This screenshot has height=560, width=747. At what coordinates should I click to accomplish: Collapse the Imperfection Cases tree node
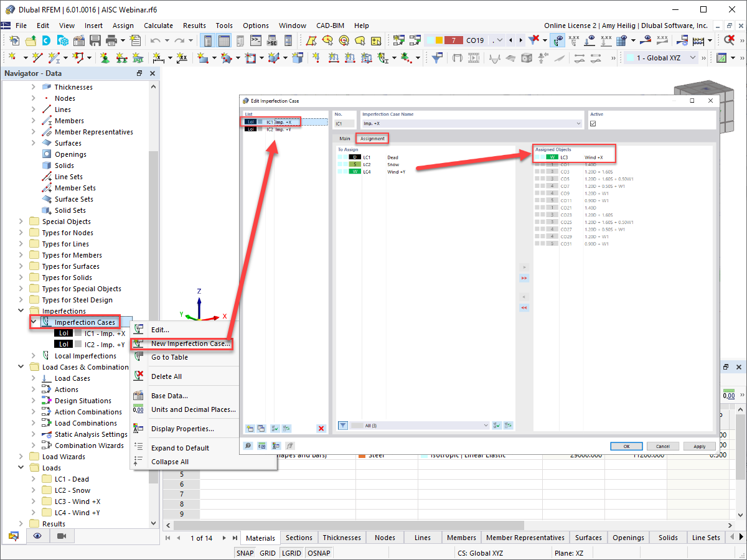(34, 322)
